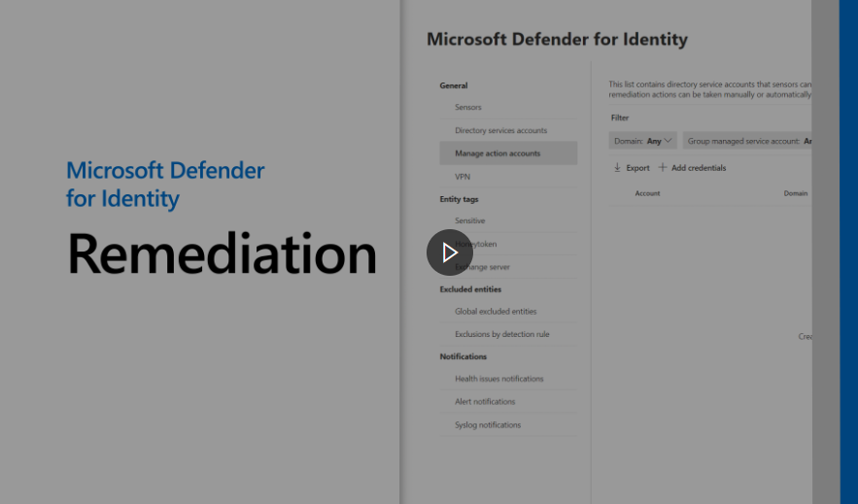Sort by the Account column header
Viewport: 858px width, 504px height.
[x=647, y=193]
